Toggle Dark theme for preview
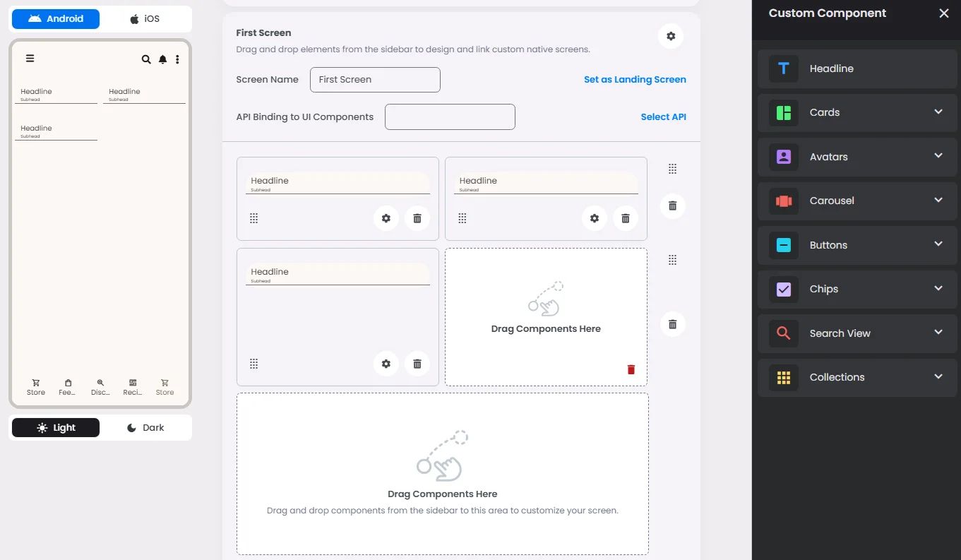The height and width of the screenshot is (560, 961). pos(145,428)
